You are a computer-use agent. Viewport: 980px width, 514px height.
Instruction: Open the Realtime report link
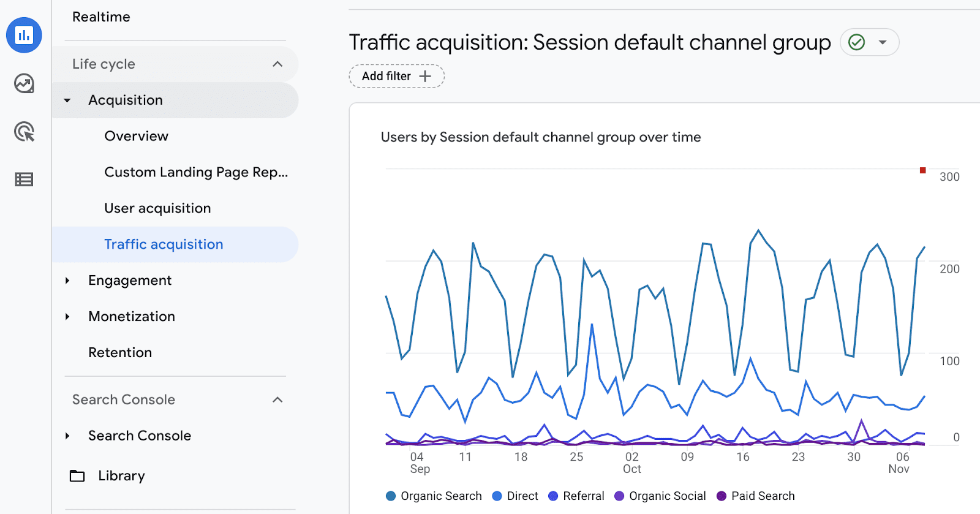(101, 17)
